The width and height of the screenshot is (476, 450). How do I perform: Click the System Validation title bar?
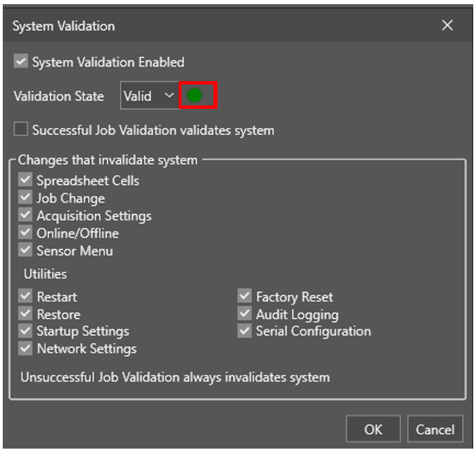click(208, 26)
